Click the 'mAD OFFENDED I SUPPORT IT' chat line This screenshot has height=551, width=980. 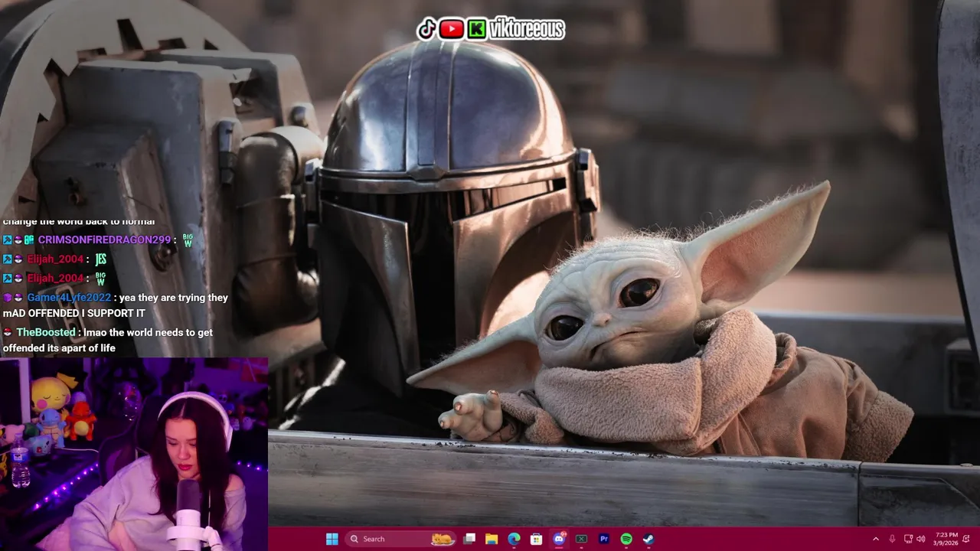[x=74, y=313]
